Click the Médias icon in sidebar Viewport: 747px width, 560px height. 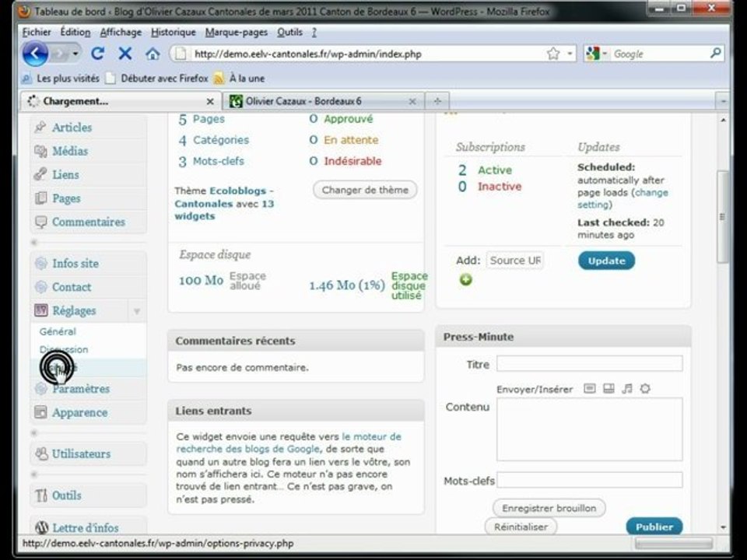[41, 151]
